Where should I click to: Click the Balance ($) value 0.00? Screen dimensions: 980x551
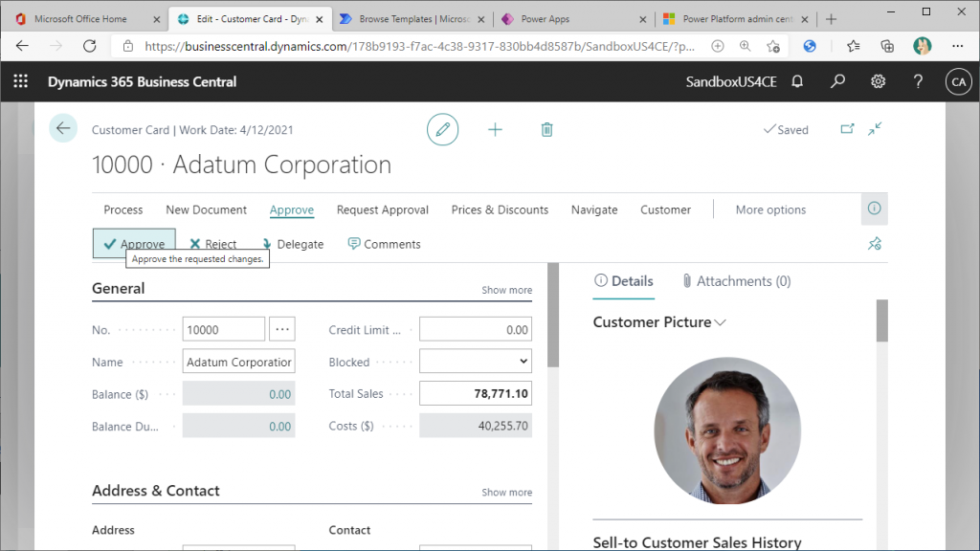[x=280, y=394]
